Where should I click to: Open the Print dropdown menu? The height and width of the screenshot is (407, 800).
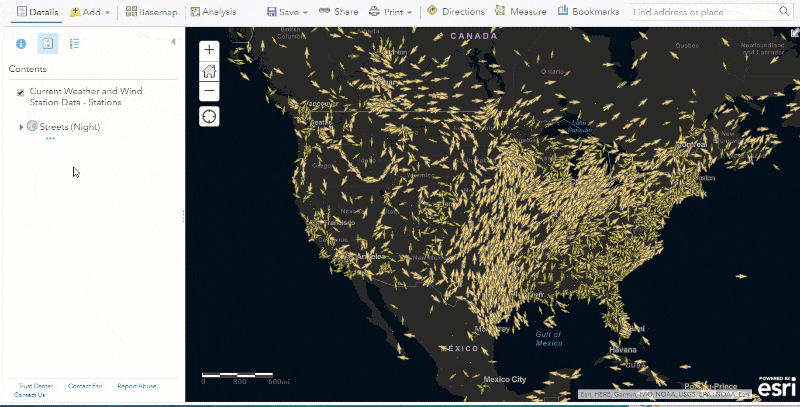(x=390, y=12)
